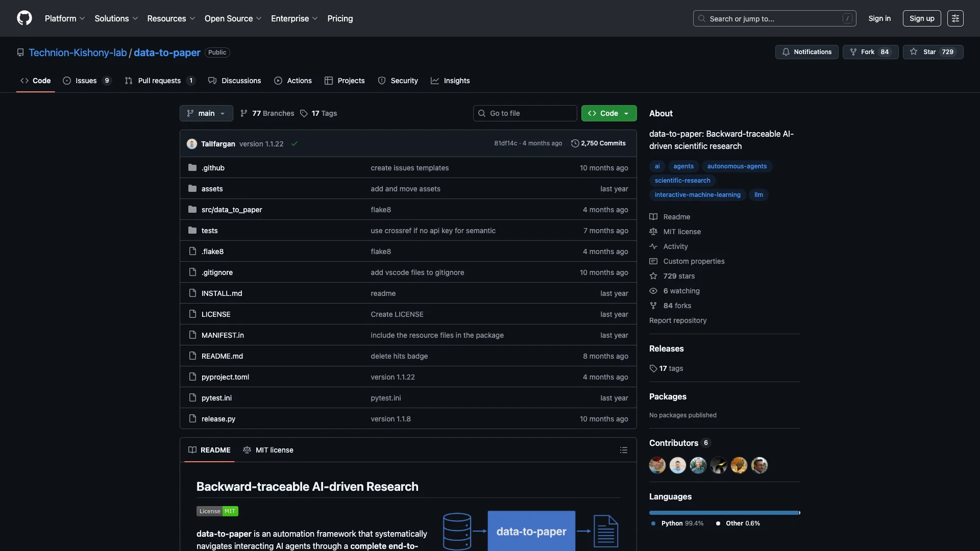Open the .github folder icon
Viewport: 980px width, 551px height.
[x=192, y=168]
